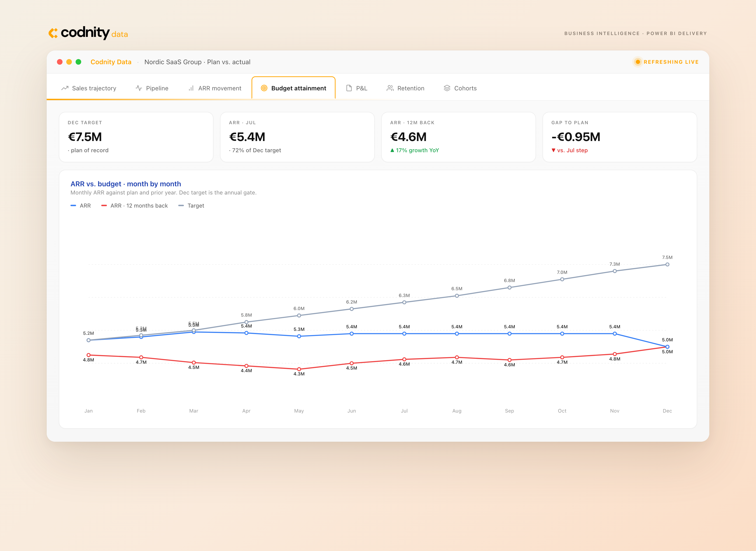This screenshot has height=551, width=756.
Task: Open the Sales trajectory tab
Action: (89, 88)
